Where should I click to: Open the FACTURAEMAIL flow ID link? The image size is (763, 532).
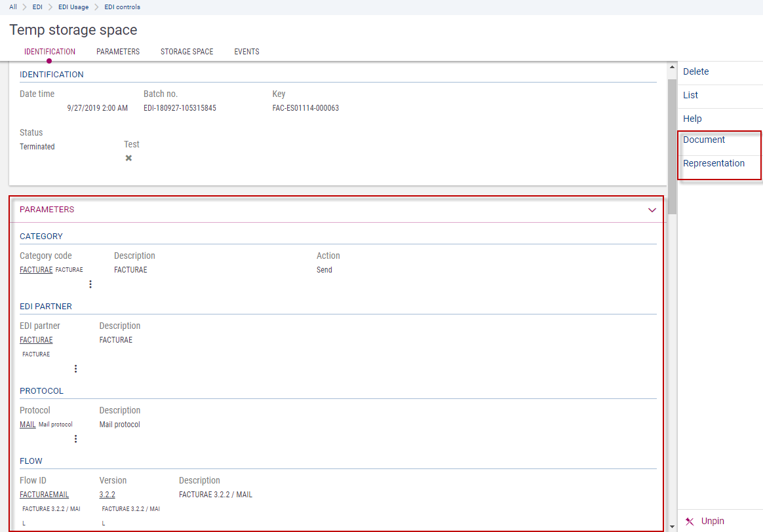(44, 495)
